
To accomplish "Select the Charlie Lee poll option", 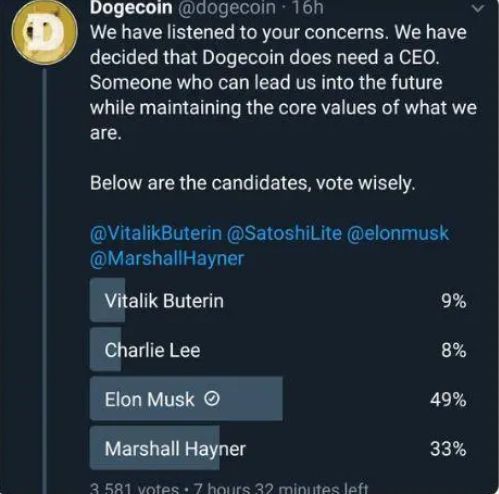I will pyautogui.click(x=278, y=350).
